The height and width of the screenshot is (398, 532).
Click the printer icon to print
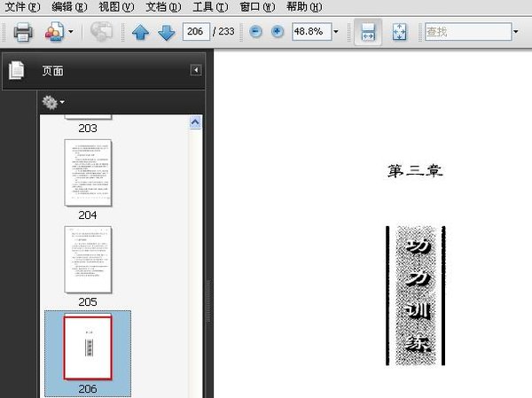(23, 32)
